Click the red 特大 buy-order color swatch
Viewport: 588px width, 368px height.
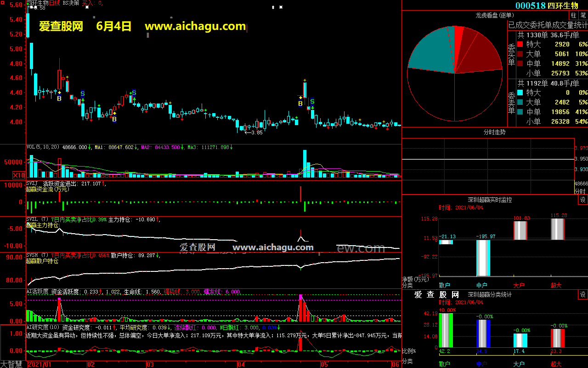520,45
